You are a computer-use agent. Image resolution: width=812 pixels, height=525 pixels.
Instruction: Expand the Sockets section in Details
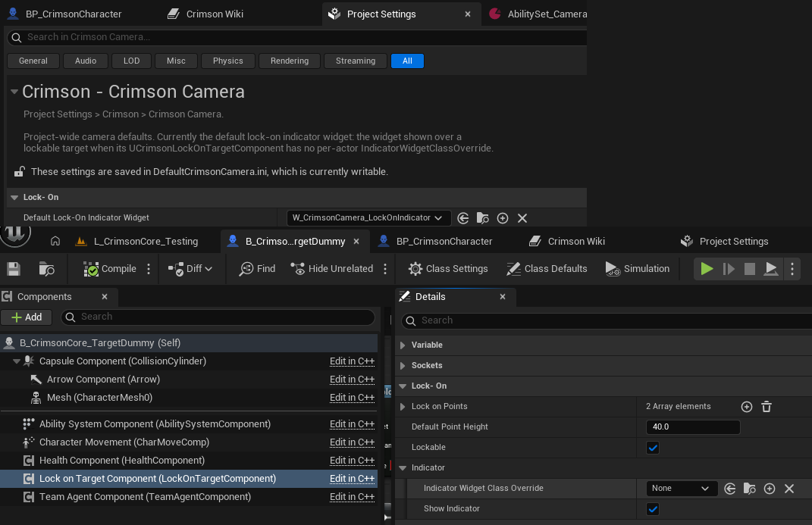point(403,366)
